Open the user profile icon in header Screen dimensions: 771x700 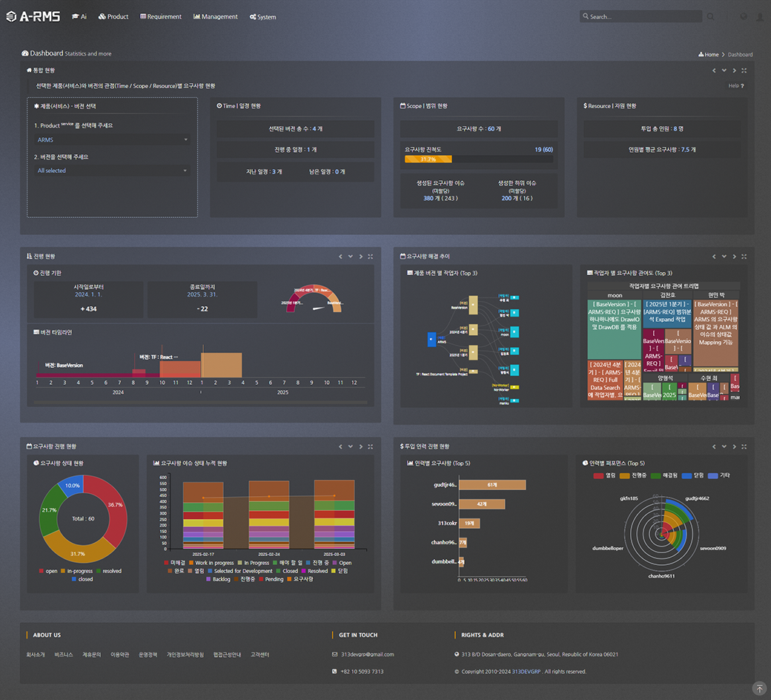[759, 16]
